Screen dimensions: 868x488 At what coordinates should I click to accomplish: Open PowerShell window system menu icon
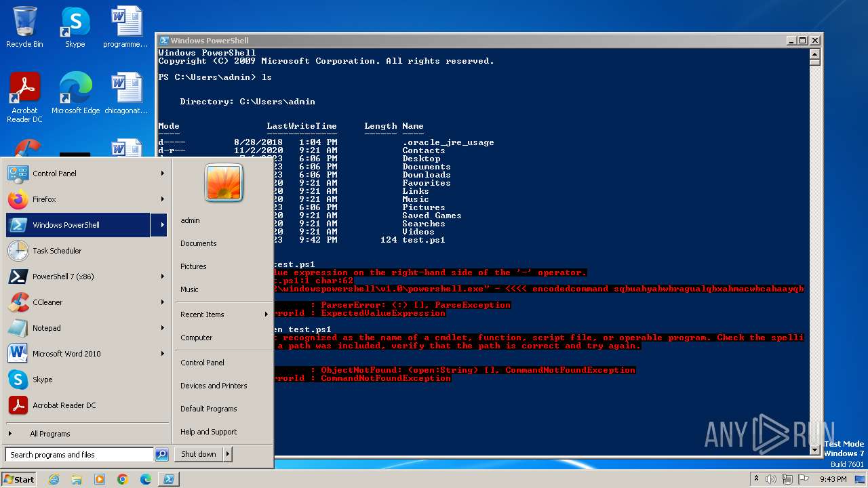pyautogui.click(x=163, y=41)
